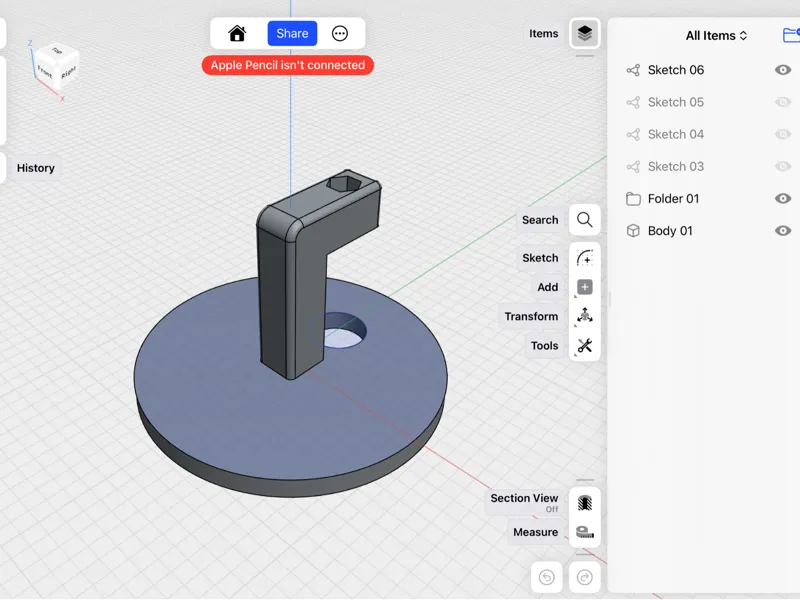Select Sketch 06 in the items list
800x600 pixels.
click(676, 70)
